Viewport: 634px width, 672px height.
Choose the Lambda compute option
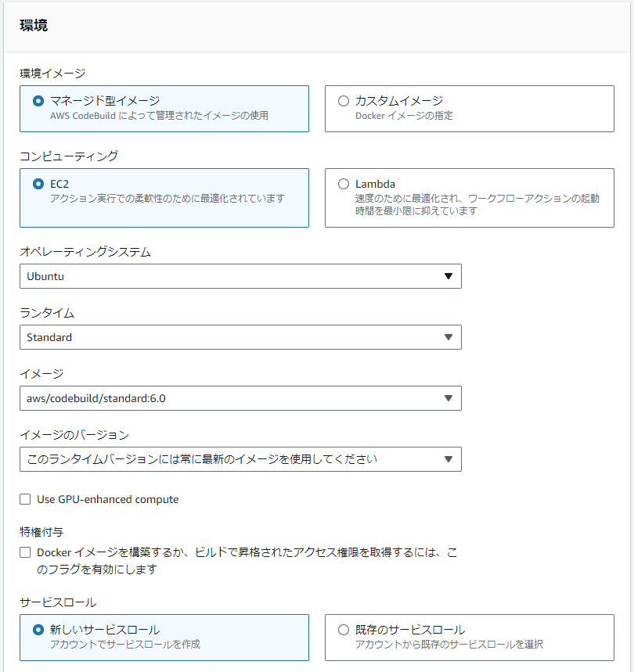(342, 183)
